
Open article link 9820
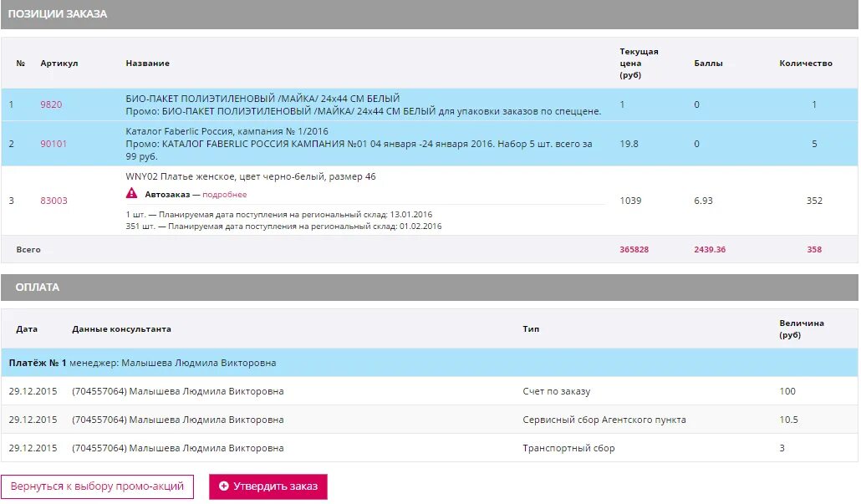(x=51, y=104)
